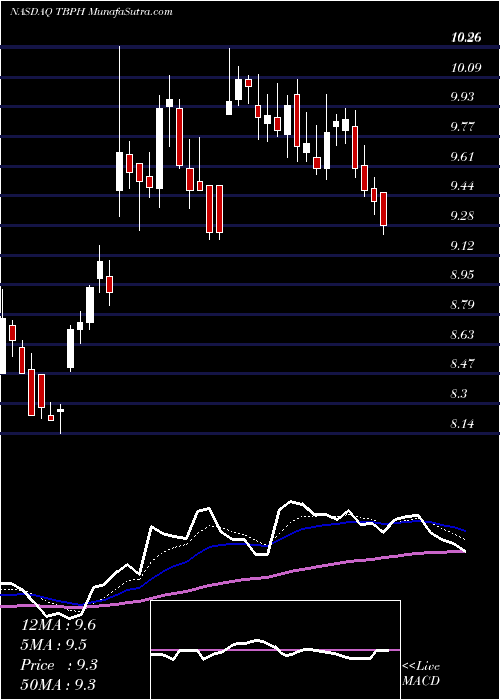Click the 5MA : 9.5 legend entry

(54, 645)
